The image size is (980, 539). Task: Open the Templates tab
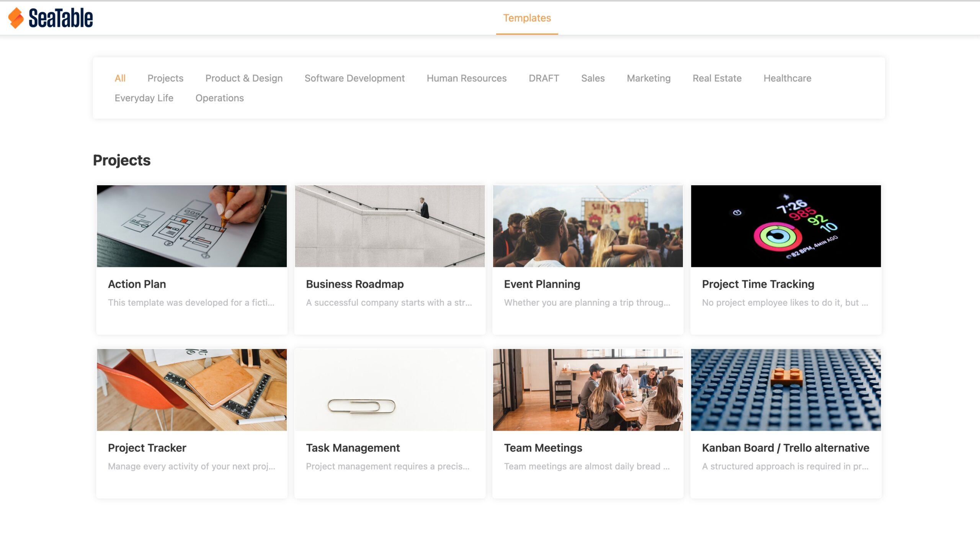click(x=527, y=18)
